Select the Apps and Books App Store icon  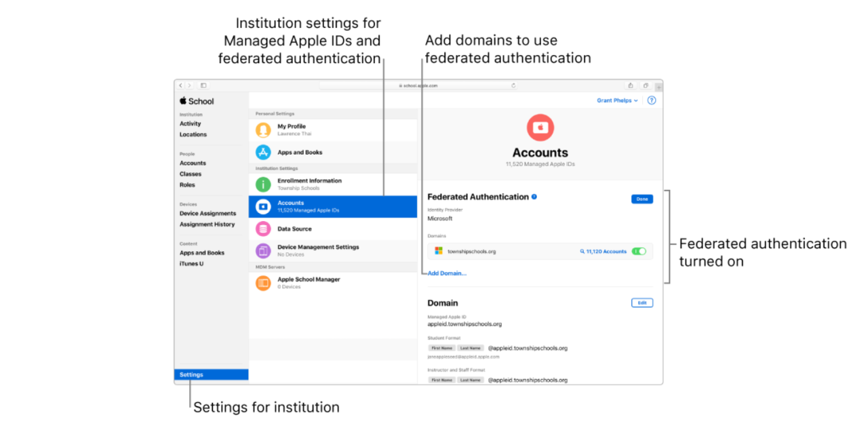[264, 152]
